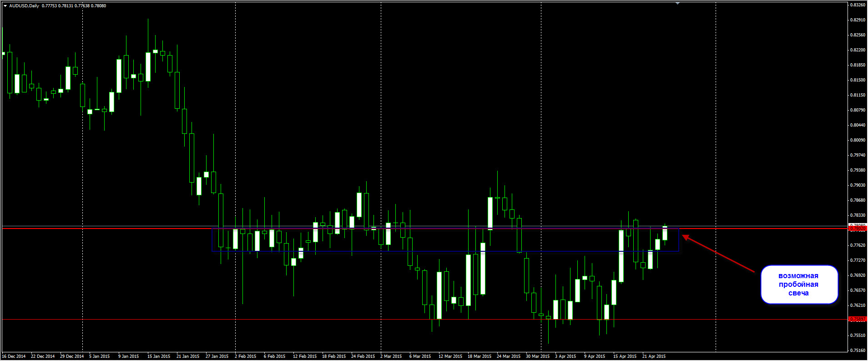Click the 6 Mar 2015 date label
The width and height of the screenshot is (868, 361).
(420, 356)
